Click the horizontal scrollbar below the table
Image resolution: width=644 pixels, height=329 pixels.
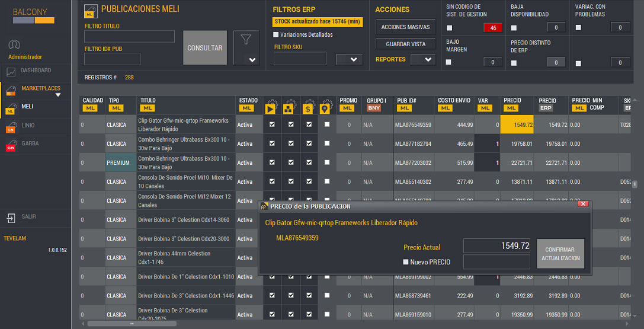pos(132,324)
